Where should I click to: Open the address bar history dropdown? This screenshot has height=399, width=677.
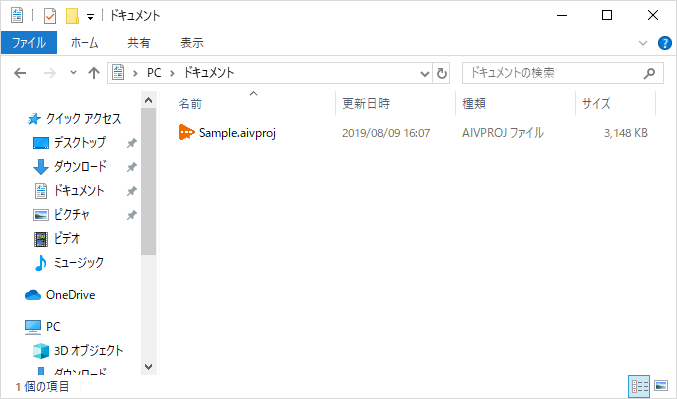pyautogui.click(x=425, y=73)
